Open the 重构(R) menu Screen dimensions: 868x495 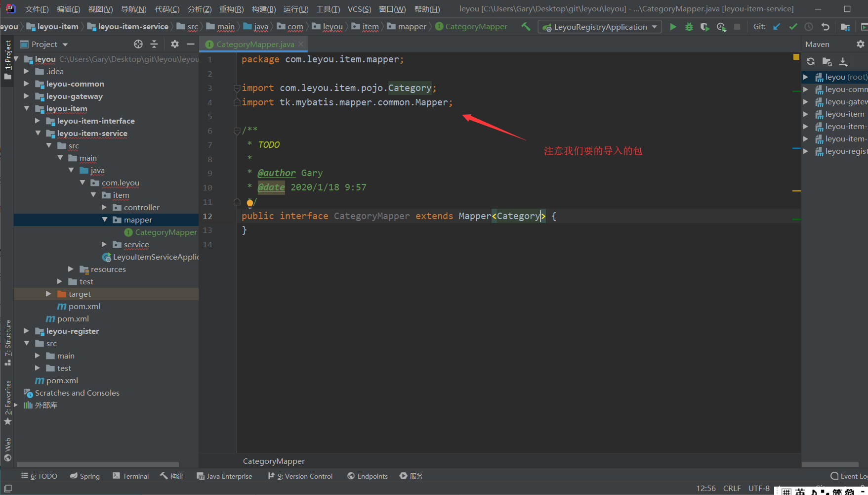pyautogui.click(x=231, y=9)
